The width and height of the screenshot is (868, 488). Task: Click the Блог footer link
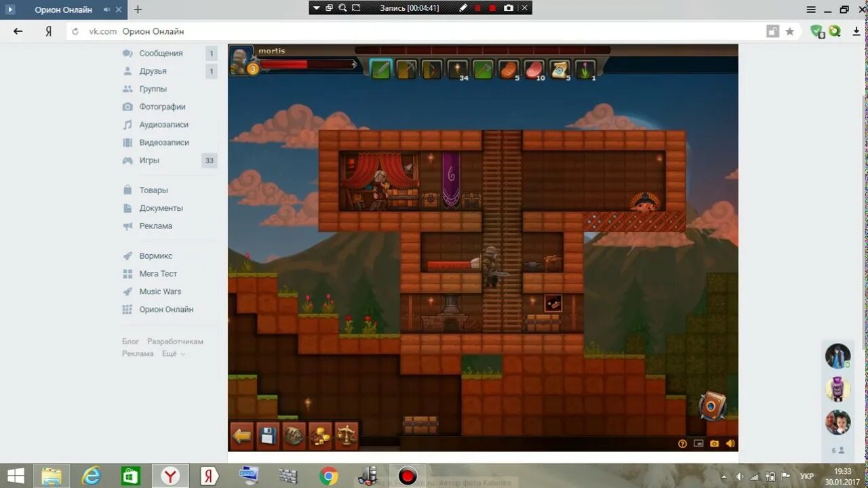130,342
